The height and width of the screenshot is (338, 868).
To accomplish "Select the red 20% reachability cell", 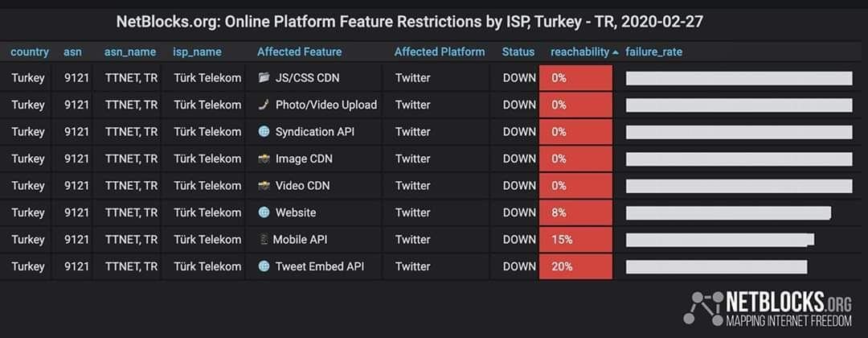I will pyautogui.click(x=575, y=266).
